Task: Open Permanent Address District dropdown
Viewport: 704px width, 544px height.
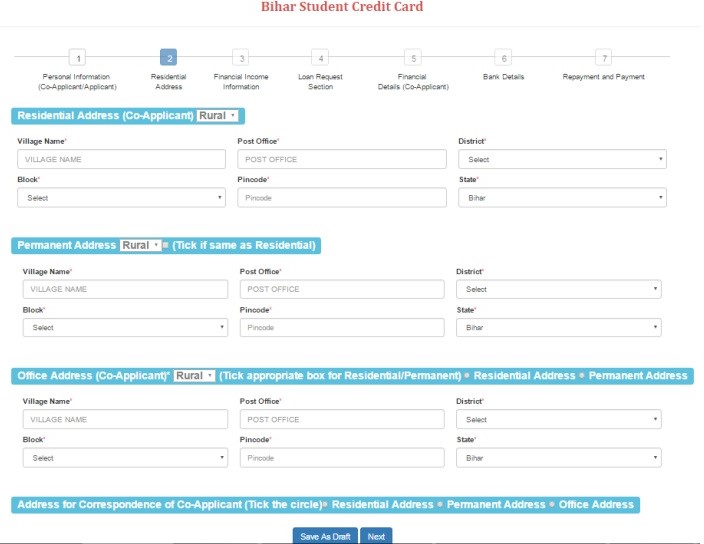Action: (x=559, y=290)
